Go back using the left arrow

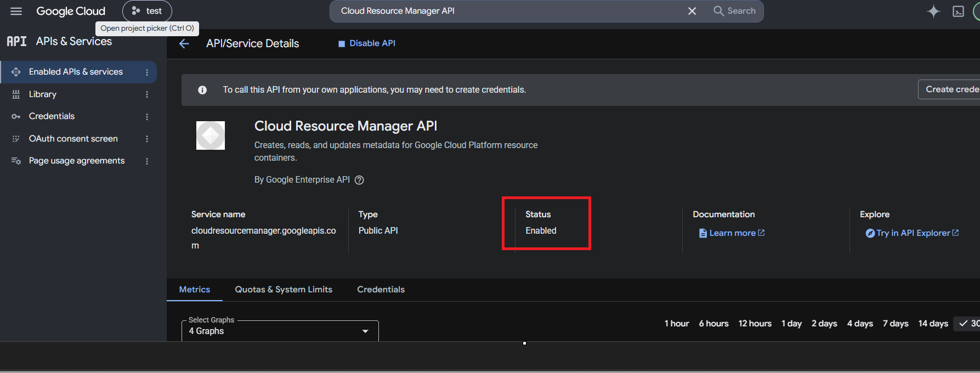pos(184,44)
